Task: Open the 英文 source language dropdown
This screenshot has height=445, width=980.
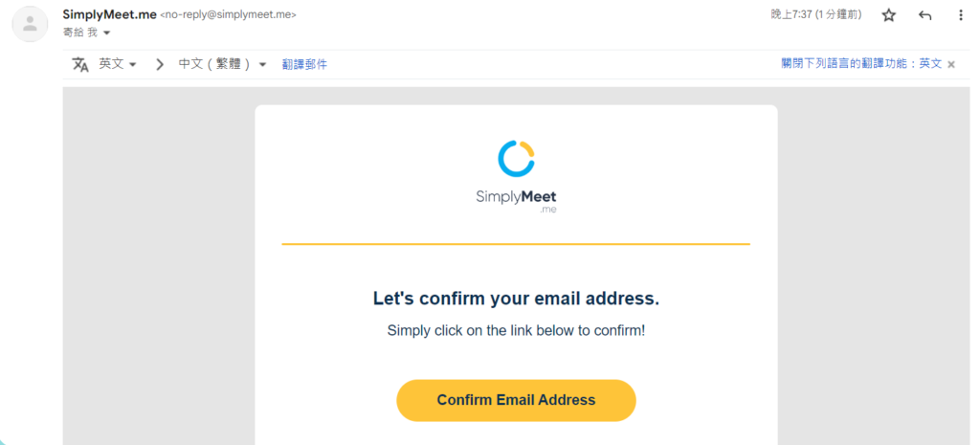Action: (118, 64)
